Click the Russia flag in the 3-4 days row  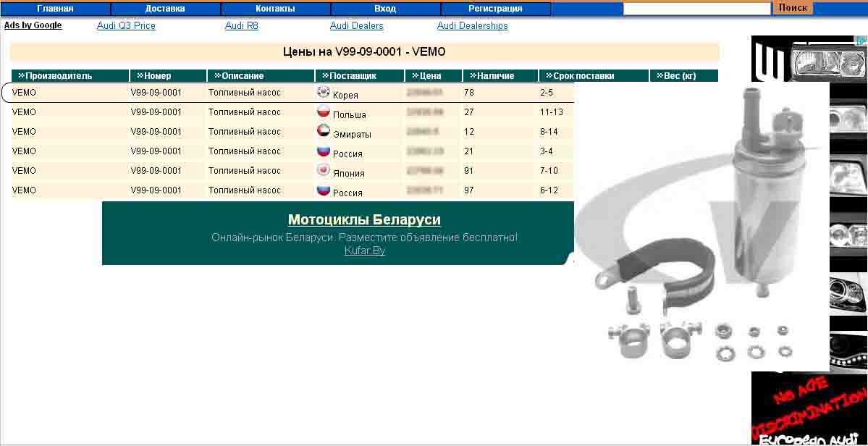(x=324, y=151)
